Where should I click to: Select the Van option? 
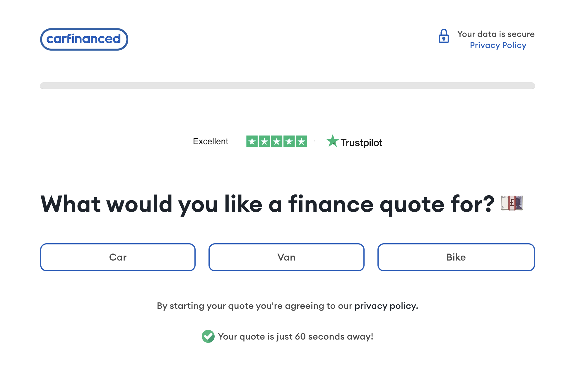point(286,257)
